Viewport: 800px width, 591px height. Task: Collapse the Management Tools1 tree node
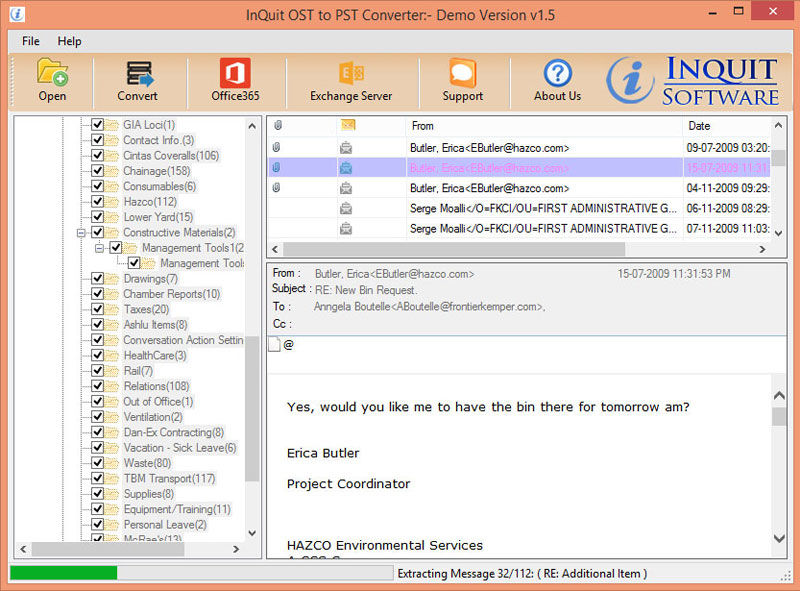(99, 248)
